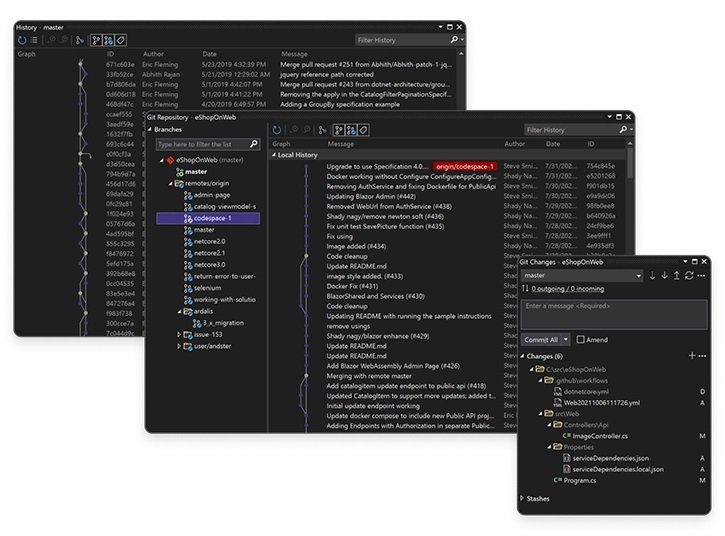
Task: Click the search icon in Git Repository Filter History
Action: [x=623, y=129]
